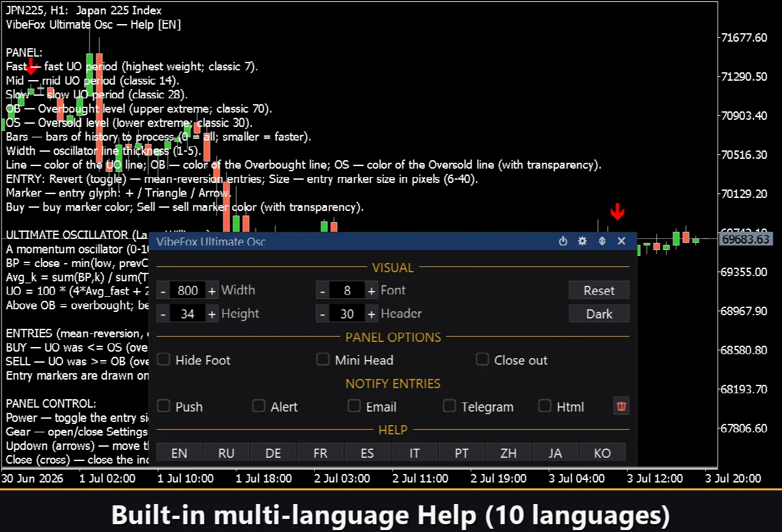Click the Reset button

point(599,290)
